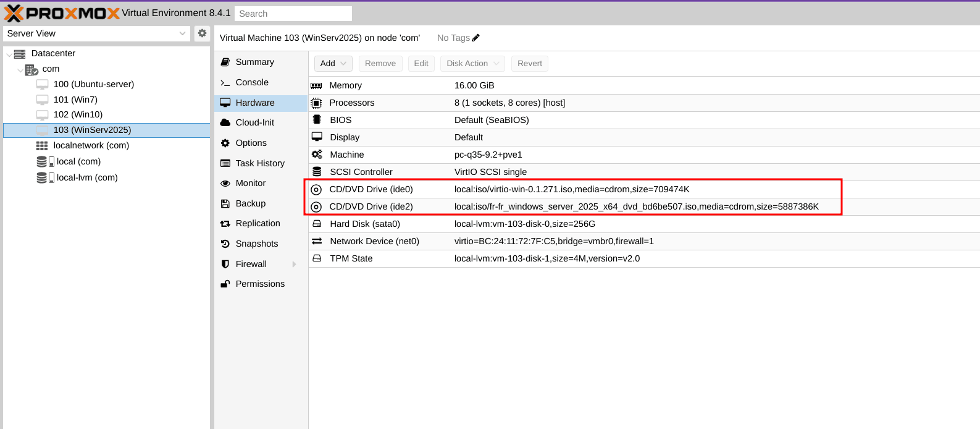Select the 'pc-q35-9.2+pve1' machine value

pyautogui.click(x=488, y=155)
